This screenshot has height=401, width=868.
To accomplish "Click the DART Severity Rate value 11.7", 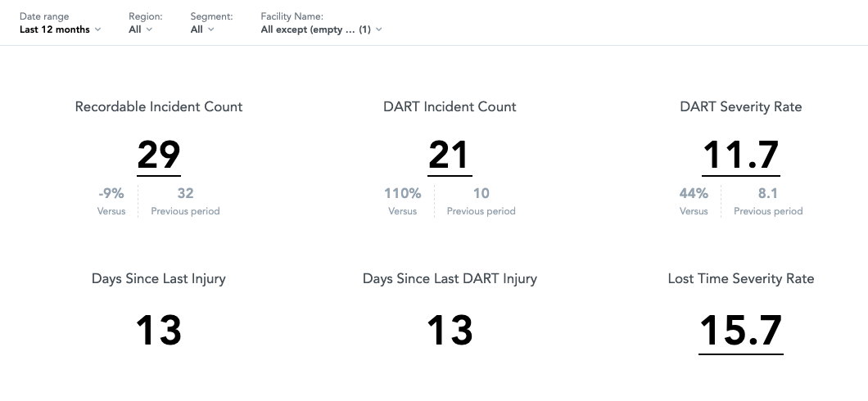I will coord(741,155).
